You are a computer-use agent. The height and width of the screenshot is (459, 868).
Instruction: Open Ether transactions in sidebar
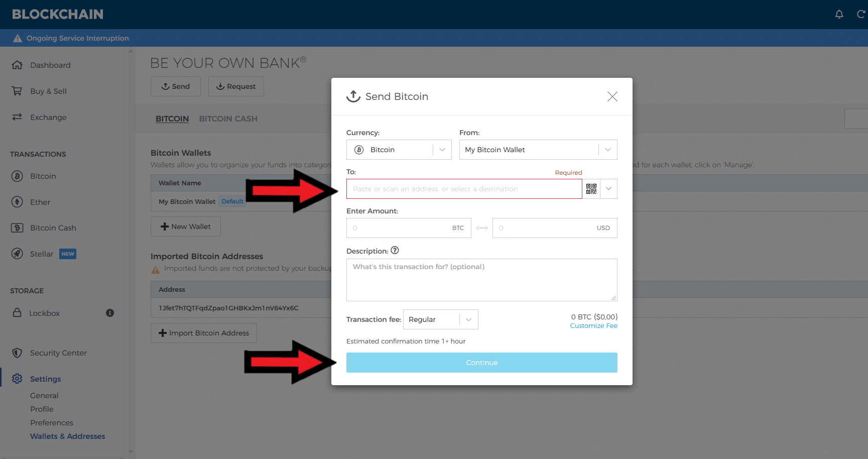point(40,202)
